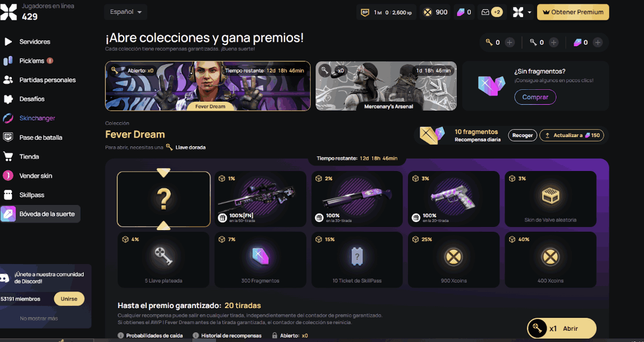The height and width of the screenshot is (342, 644).
Task: Open the Servidores sidebar icon
Action: pos(8,41)
